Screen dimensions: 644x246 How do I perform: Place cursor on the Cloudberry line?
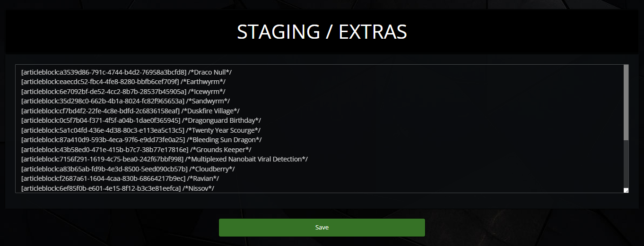128,169
